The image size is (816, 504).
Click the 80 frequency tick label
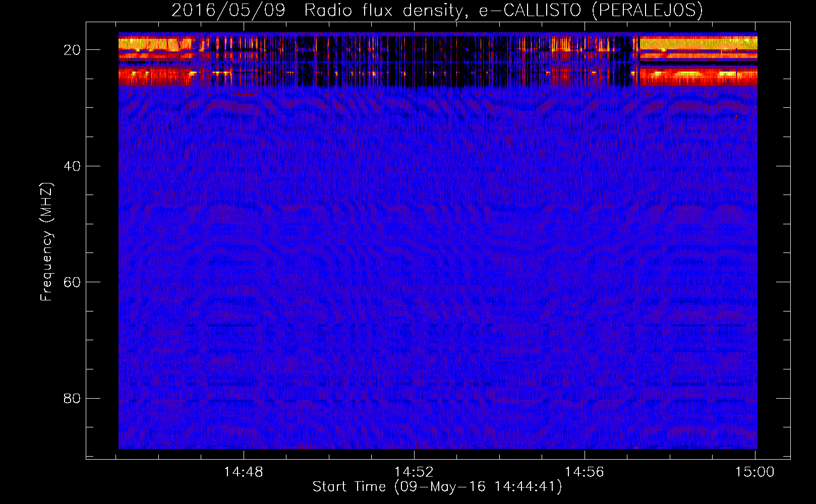[72, 398]
